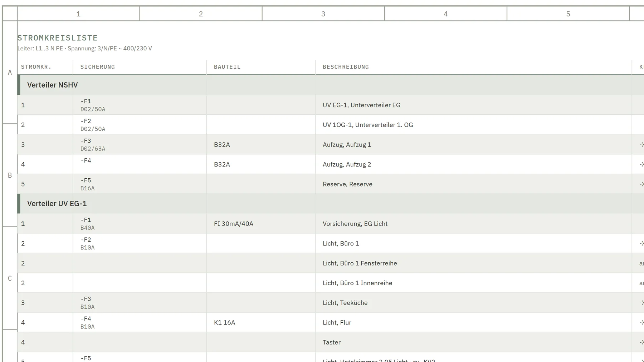The image size is (644, 362).
Task: Click the Leiter and Spannung subtitle line
Action: pyautogui.click(x=85, y=48)
